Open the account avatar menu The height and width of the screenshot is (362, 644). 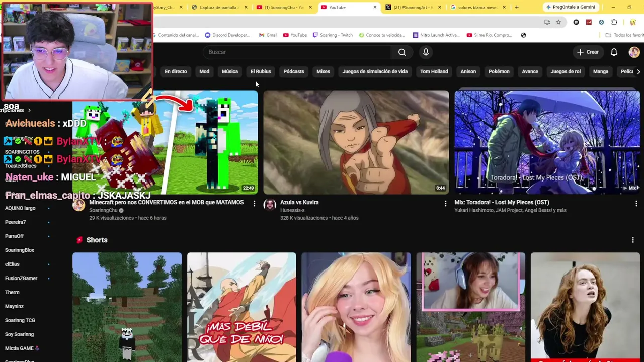(634, 52)
